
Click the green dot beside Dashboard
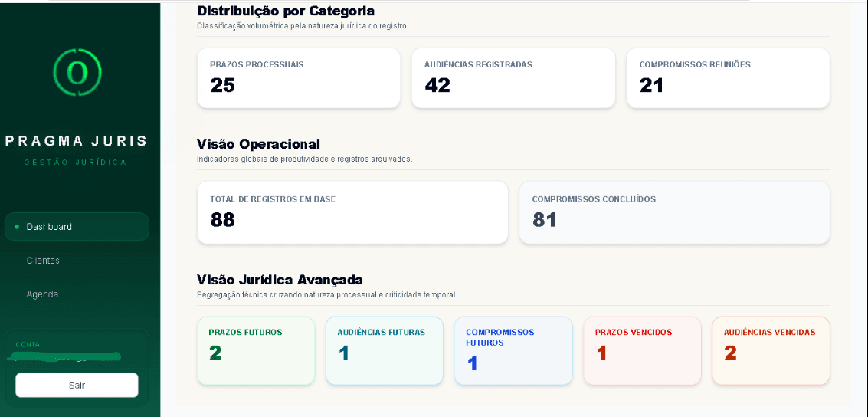[x=17, y=226]
